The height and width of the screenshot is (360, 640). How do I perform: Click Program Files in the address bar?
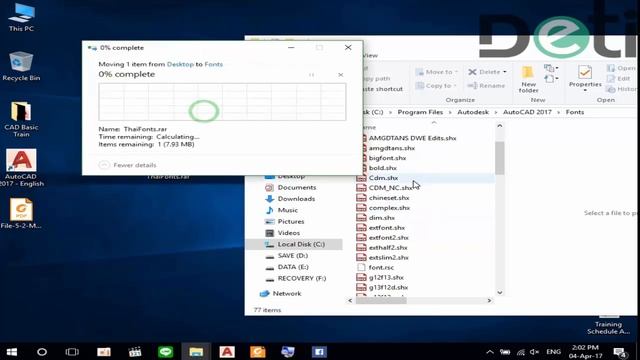point(420,112)
